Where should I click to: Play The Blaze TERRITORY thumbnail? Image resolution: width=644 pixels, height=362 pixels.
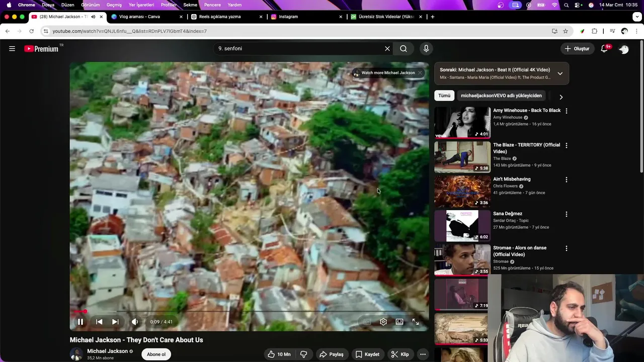[462, 156]
